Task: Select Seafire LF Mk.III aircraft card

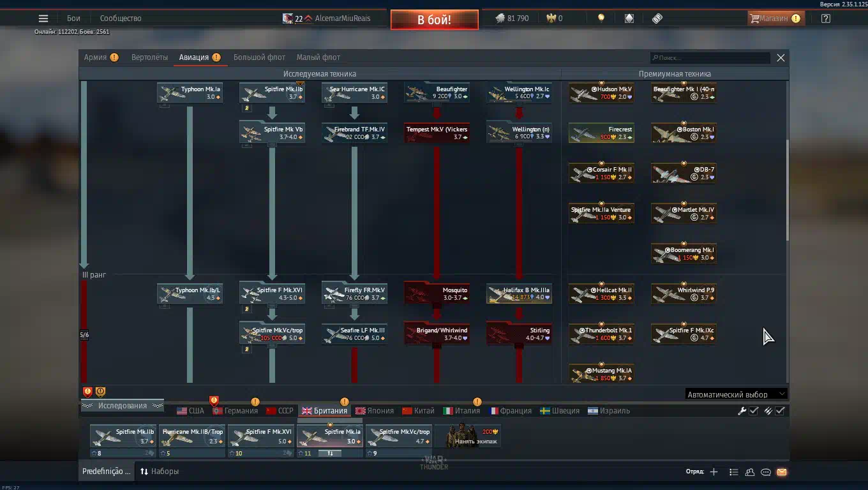Action: [354, 334]
